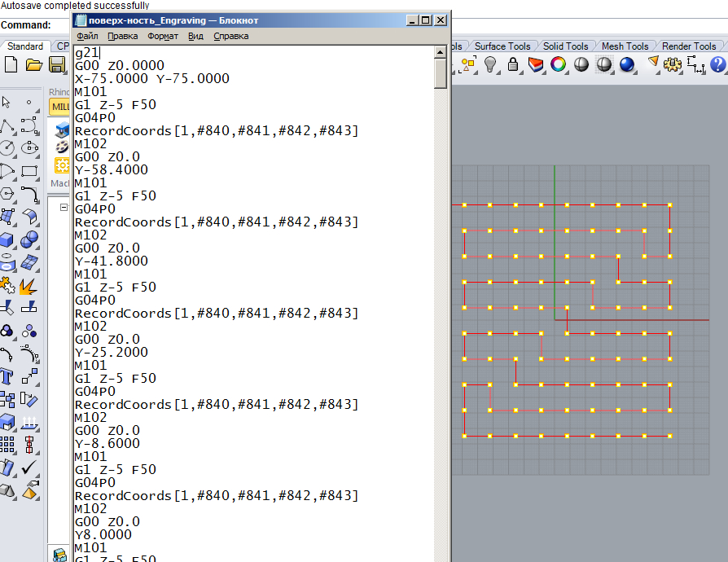The image size is (728, 562).
Task: Click the Notepad vertical scrollbar thumb
Action: click(441, 73)
